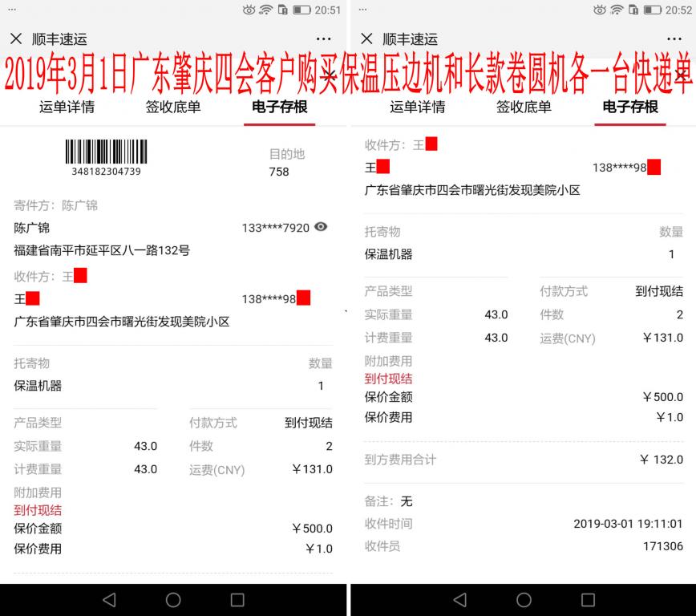The width and height of the screenshot is (696, 616).
Task: Open the more options menu on left page
Action: pyautogui.click(x=323, y=38)
